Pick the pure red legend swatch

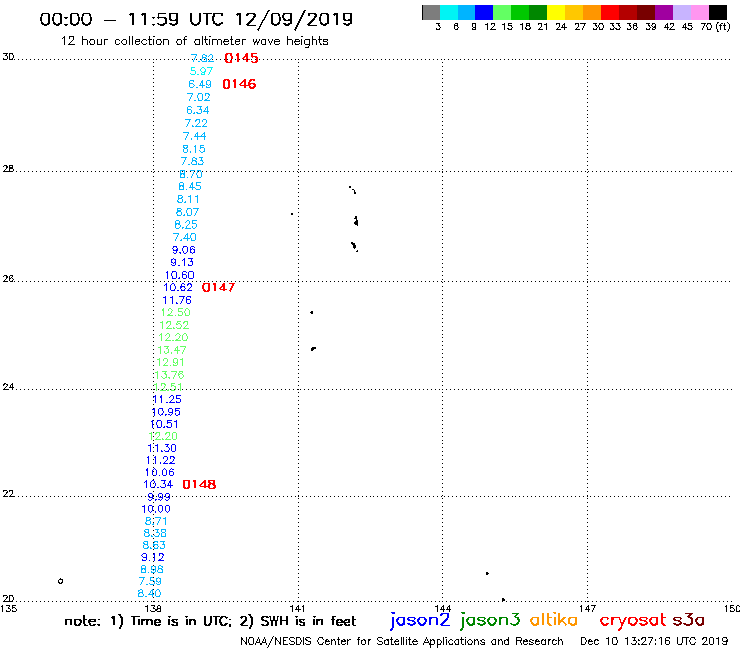click(610, 12)
